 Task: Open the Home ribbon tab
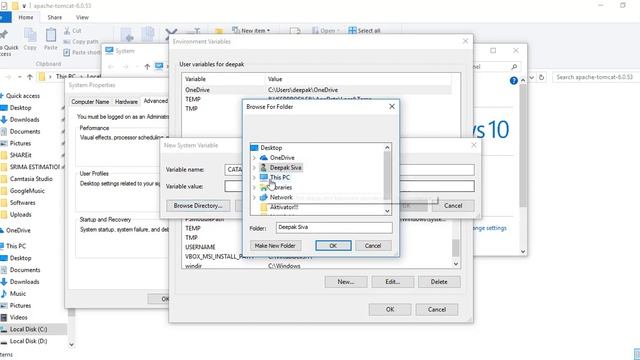point(26,17)
